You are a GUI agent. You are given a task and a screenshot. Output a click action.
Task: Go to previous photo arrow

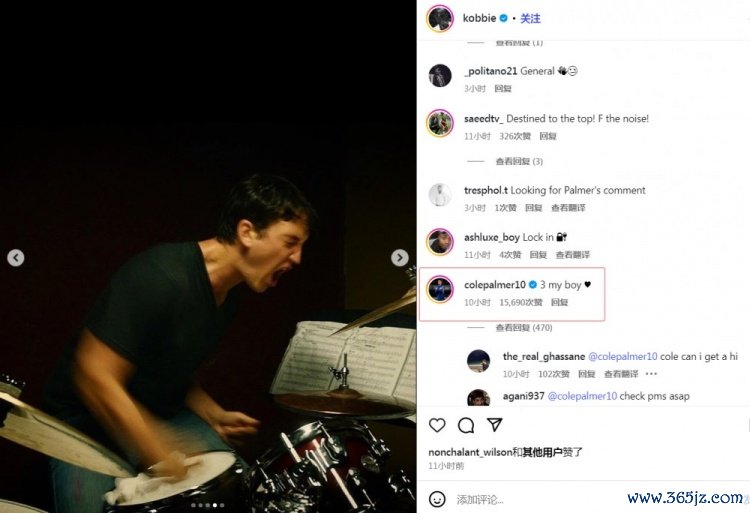16,258
